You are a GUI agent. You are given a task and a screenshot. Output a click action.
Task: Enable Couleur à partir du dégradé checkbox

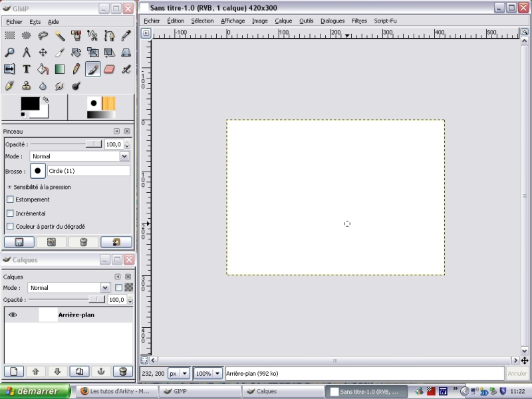coord(10,226)
